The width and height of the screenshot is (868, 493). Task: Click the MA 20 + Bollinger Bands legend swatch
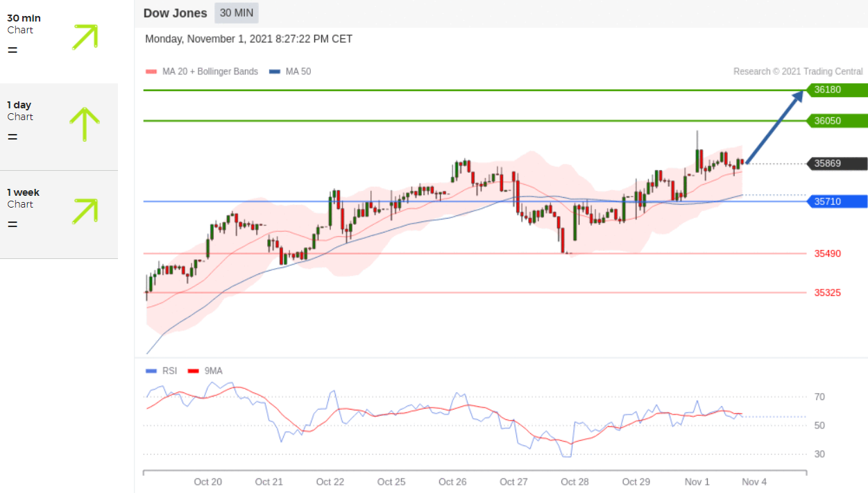point(151,72)
